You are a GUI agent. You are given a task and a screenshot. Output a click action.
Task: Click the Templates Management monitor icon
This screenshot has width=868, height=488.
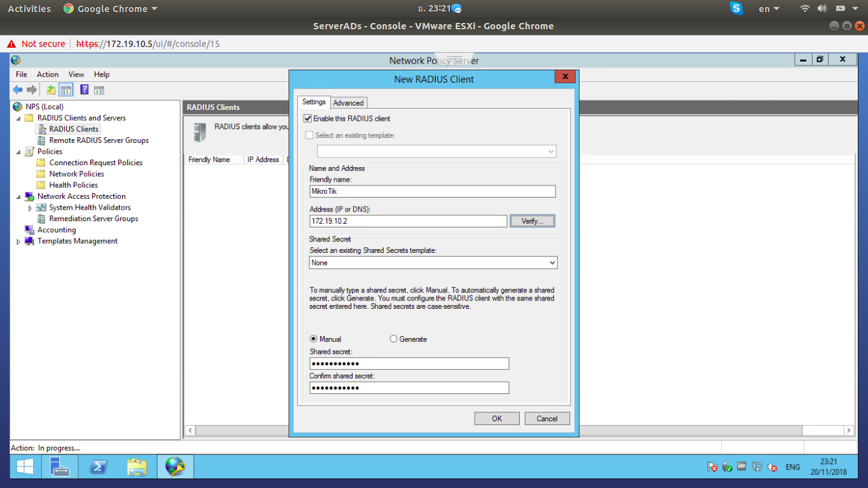coord(29,241)
